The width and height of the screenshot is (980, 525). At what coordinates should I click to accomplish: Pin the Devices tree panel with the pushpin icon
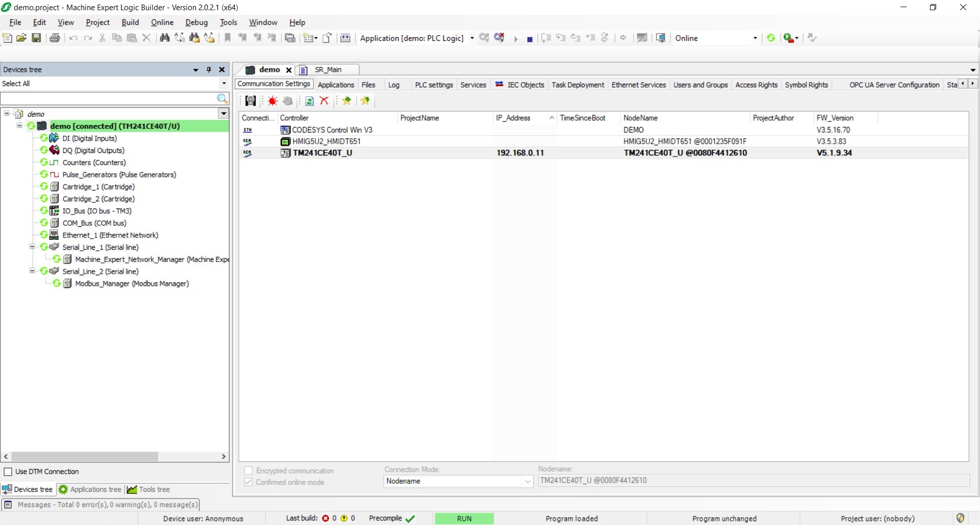coord(209,70)
